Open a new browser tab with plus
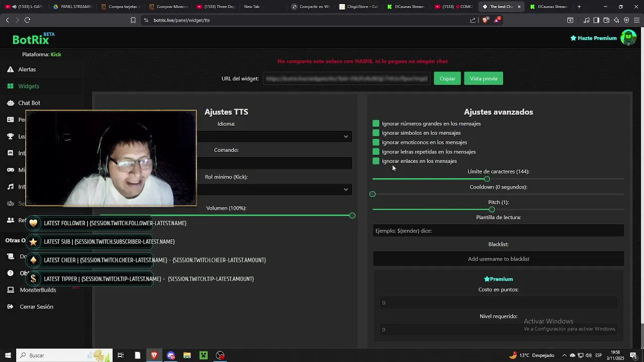Image resolution: width=644 pixels, height=362 pixels. (x=579, y=7)
